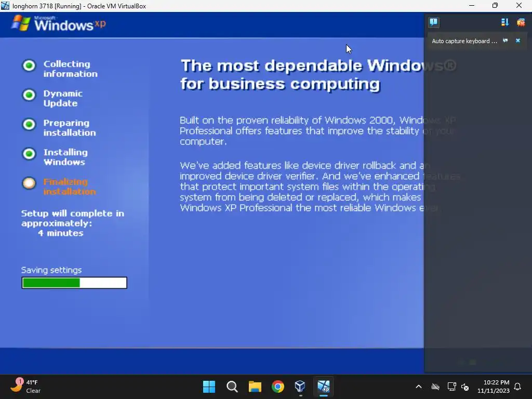Click the delete all notifications icon
The height and width of the screenshot is (399, 532).
click(x=521, y=22)
